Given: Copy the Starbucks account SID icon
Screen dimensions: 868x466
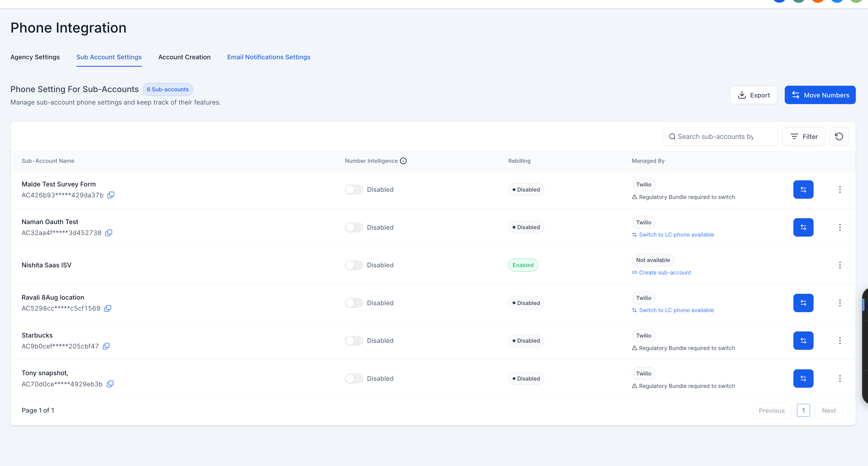Looking at the screenshot, I should click(106, 346).
